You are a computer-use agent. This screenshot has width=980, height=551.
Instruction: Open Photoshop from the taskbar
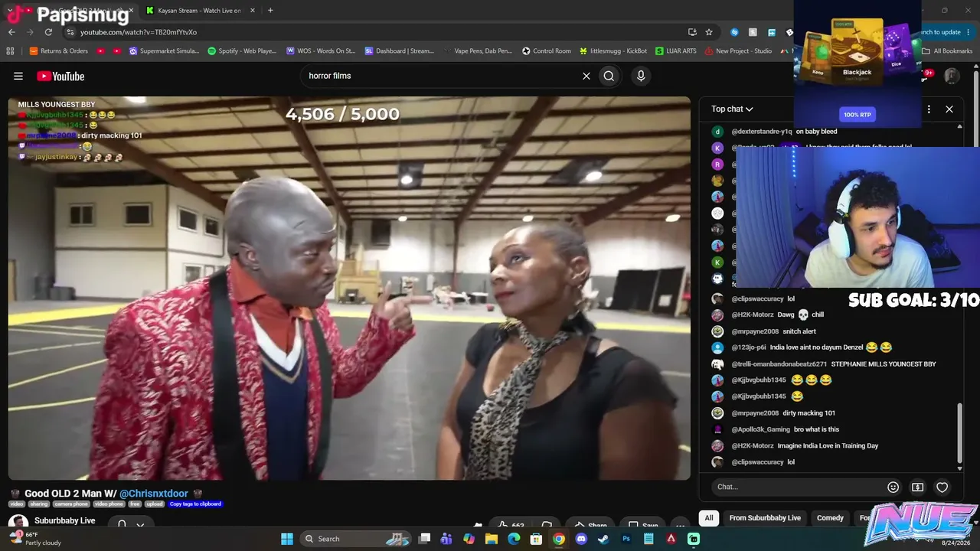click(x=626, y=539)
